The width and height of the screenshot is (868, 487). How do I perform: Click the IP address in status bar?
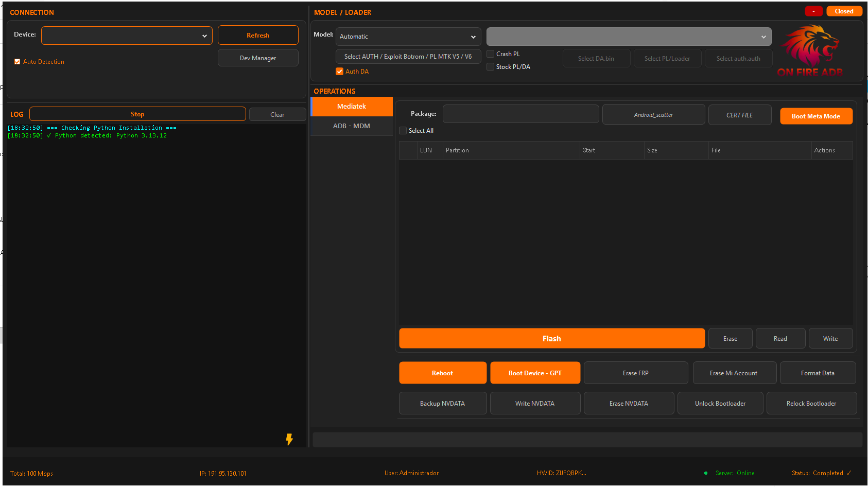coord(223,474)
